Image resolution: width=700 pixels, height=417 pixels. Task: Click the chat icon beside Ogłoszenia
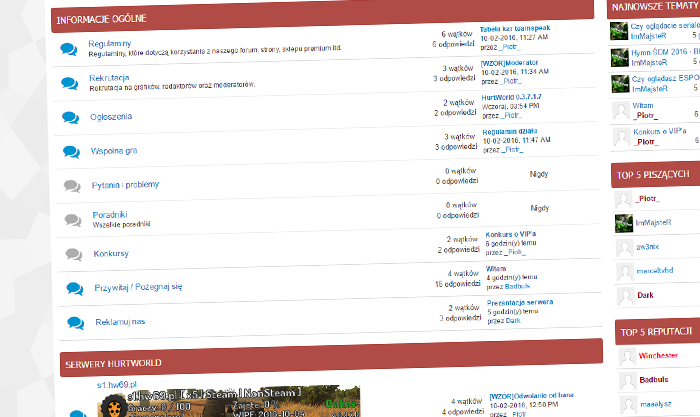[x=71, y=117]
